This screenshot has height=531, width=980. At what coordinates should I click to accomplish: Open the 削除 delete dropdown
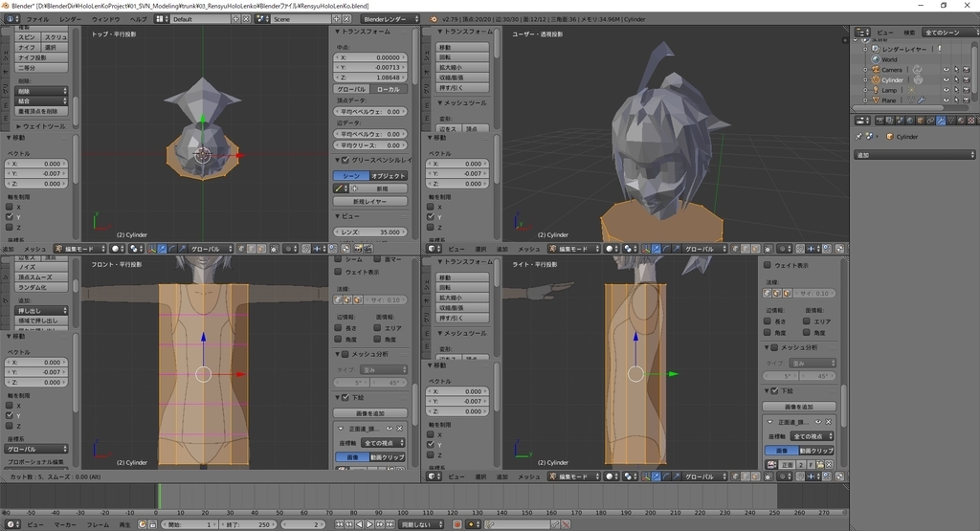pos(41,91)
